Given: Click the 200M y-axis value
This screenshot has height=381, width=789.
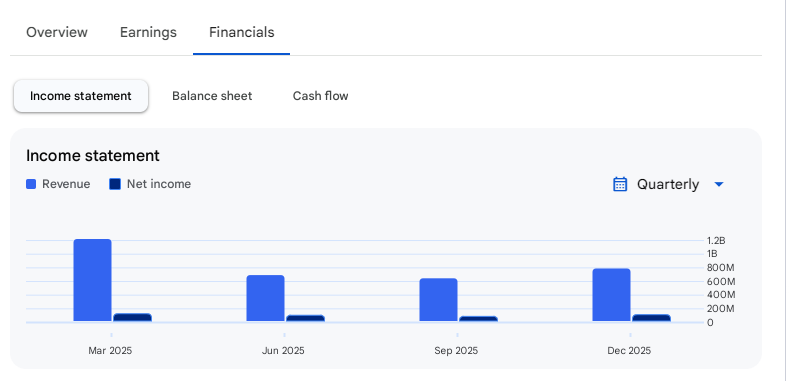Looking at the screenshot, I should pos(721,308).
